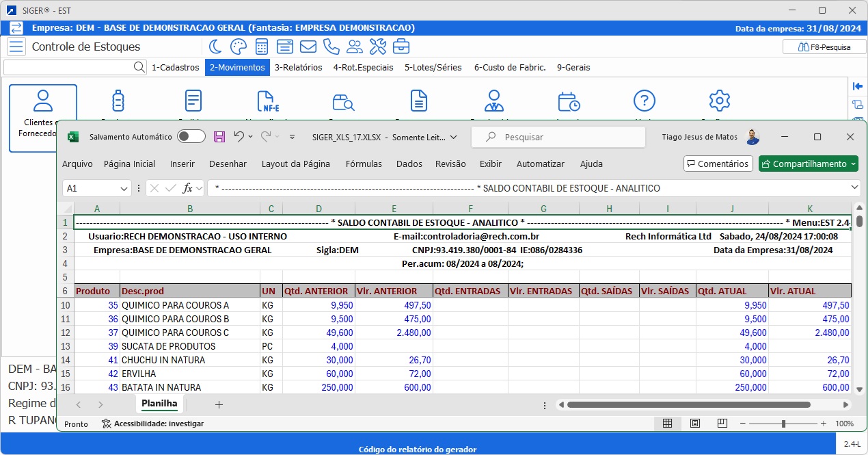Viewport: 868px width, 455px height.
Task: Open the wrench and screwdriver tools icon
Action: (378, 47)
